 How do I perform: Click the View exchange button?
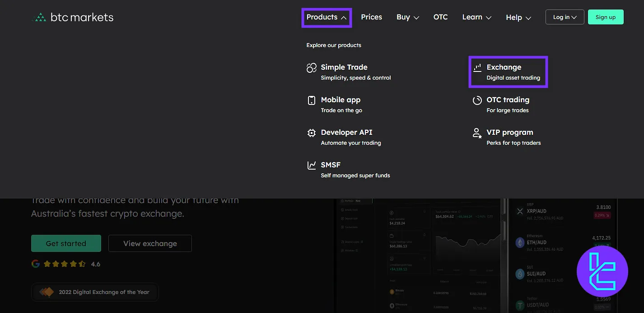[150, 243]
